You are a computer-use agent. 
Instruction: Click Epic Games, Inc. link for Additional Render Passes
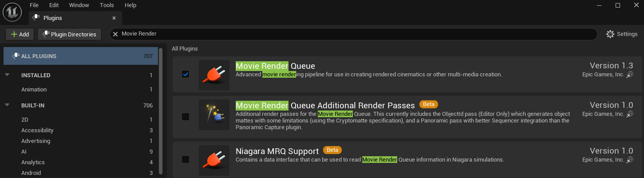[603, 114]
